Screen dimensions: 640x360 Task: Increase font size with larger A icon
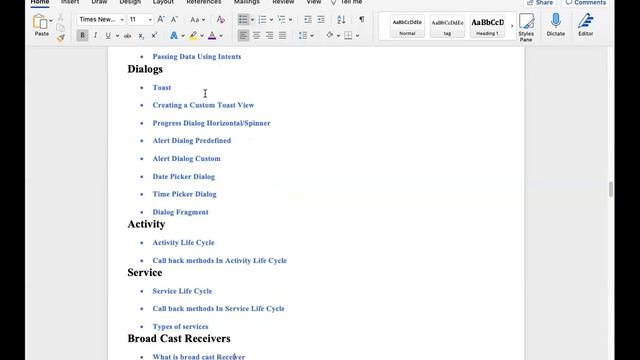161,20
